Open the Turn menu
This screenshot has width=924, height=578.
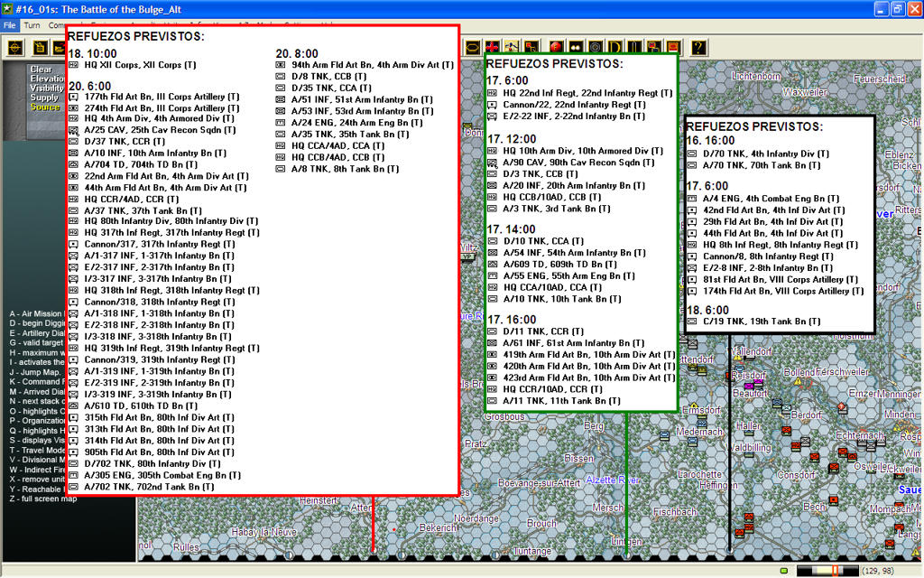click(x=32, y=25)
